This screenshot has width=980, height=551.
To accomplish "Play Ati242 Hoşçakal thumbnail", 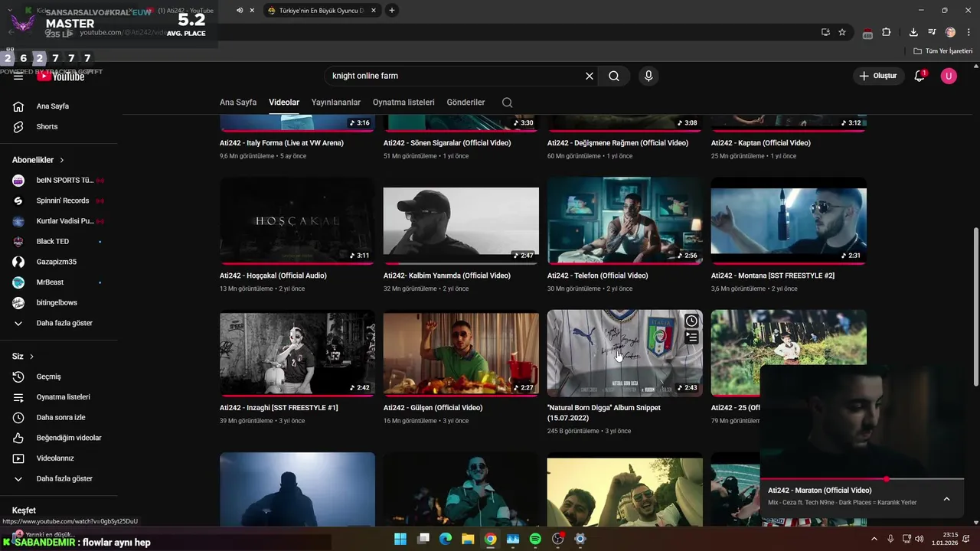I will coord(297,221).
